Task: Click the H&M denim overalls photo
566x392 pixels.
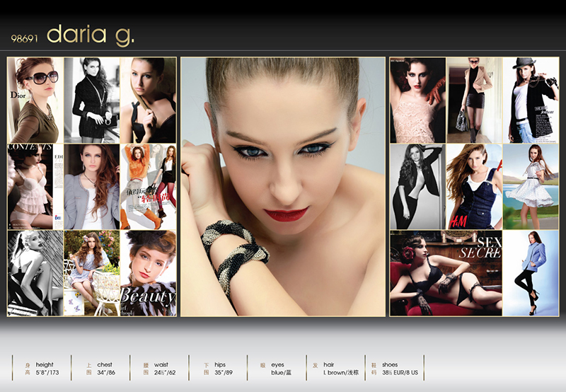Action: (x=474, y=187)
